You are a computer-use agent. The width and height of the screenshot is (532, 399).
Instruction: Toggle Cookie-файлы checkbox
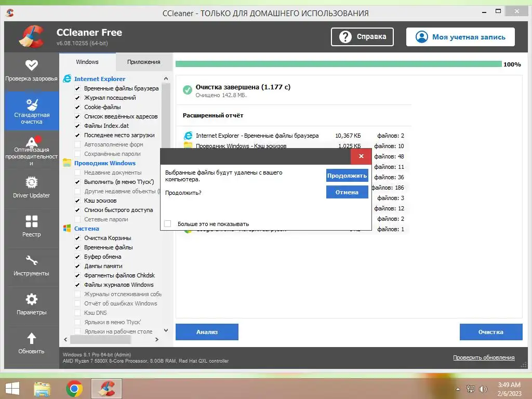77,107
